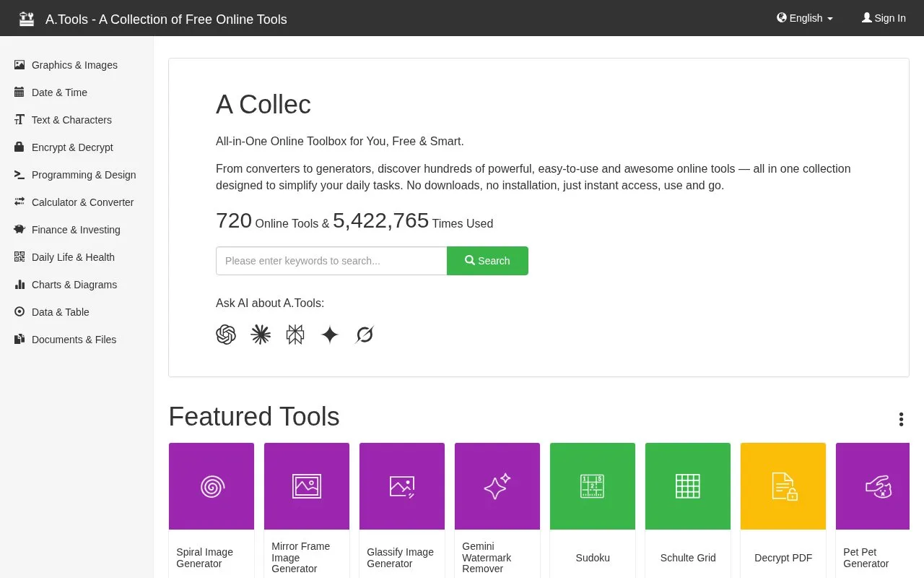Open Featured Tools three-dot options menu
Image resolution: width=924 pixels, height=578 pixels.
(x=901, y=419)
